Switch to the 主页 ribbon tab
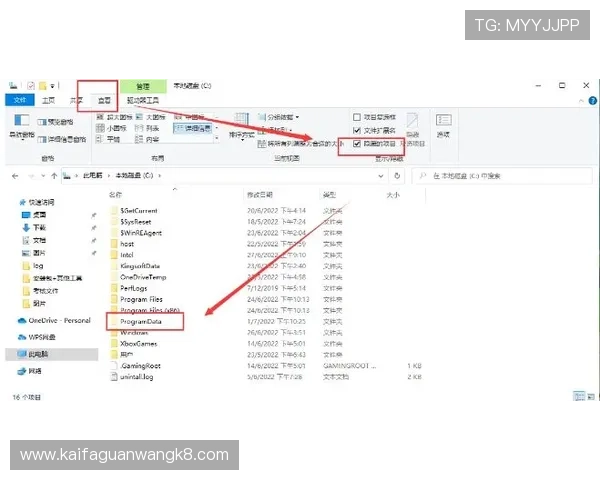The height and width of the screenshot is (480, 600). [48, 100]
